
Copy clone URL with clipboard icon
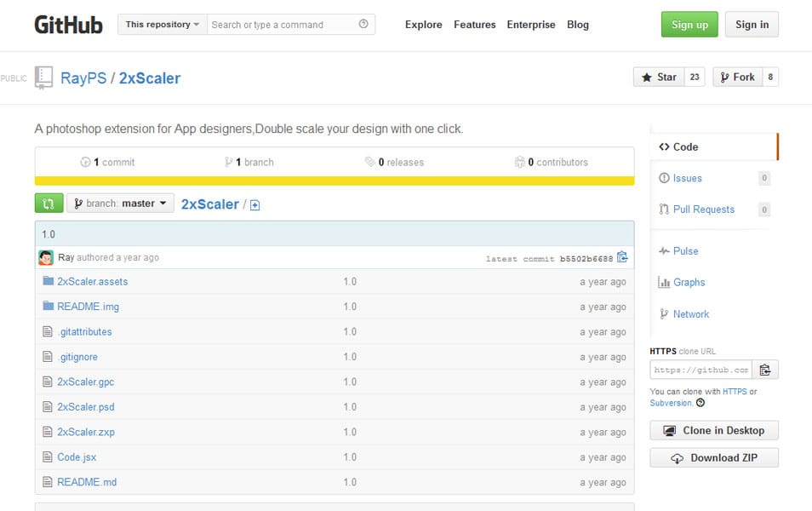click(x=765, y=370)
